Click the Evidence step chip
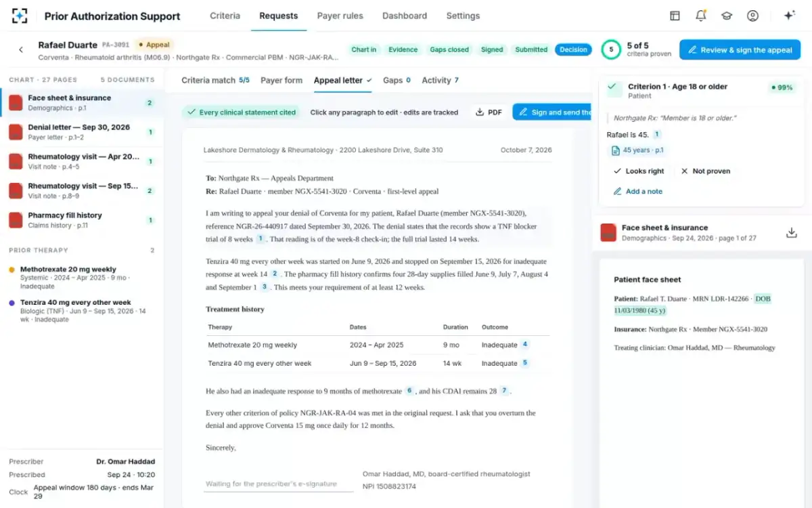The width and height of the screenshot is (812, 508). [x=403, y=49]
